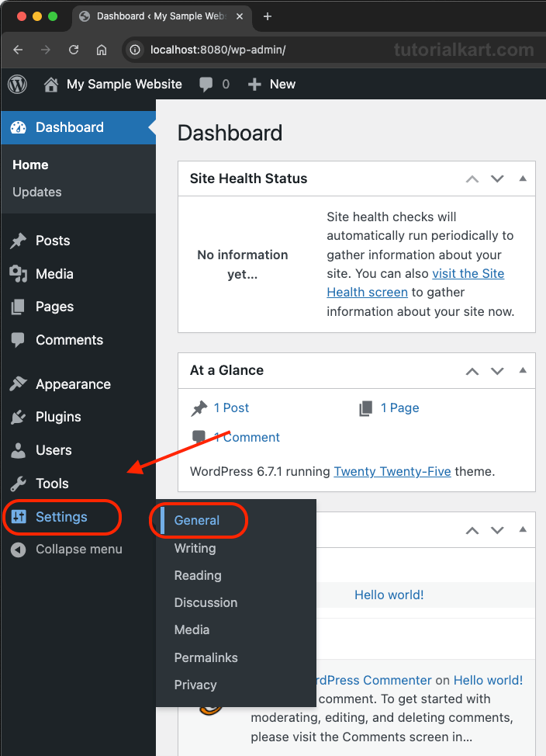
Task: Open the Hello world! post in Activity
Action: tap(389, 595)
